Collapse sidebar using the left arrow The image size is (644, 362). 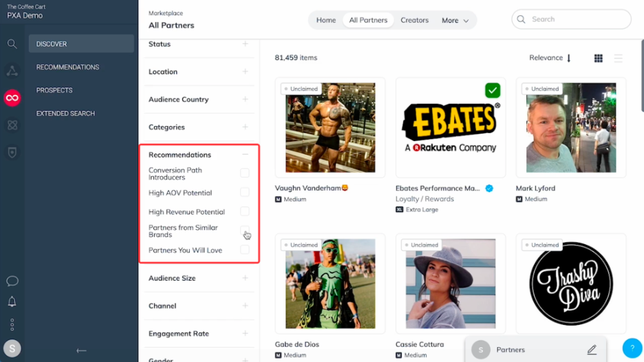pyautogui.click(x=81, y=350)
